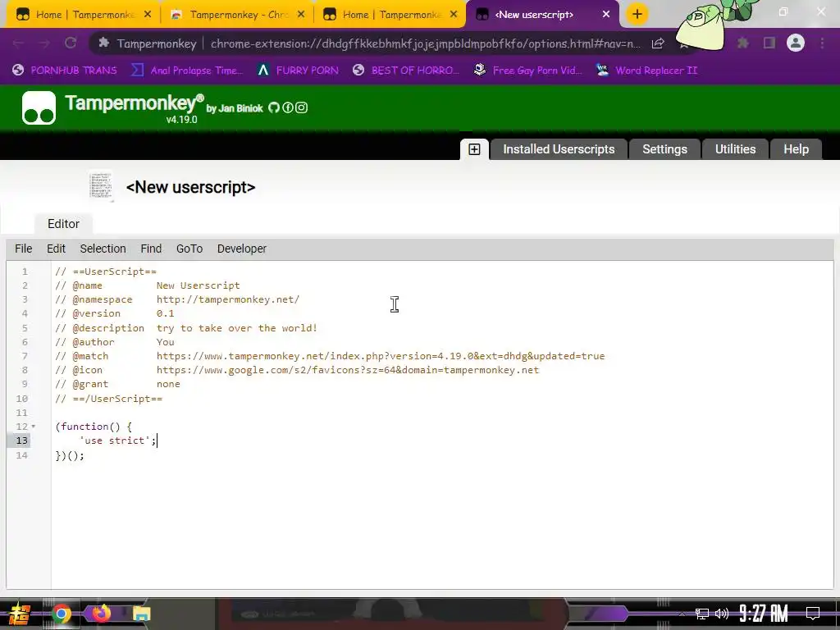
Task: Click the address bar URL field
Action: [x=426, y=43]
